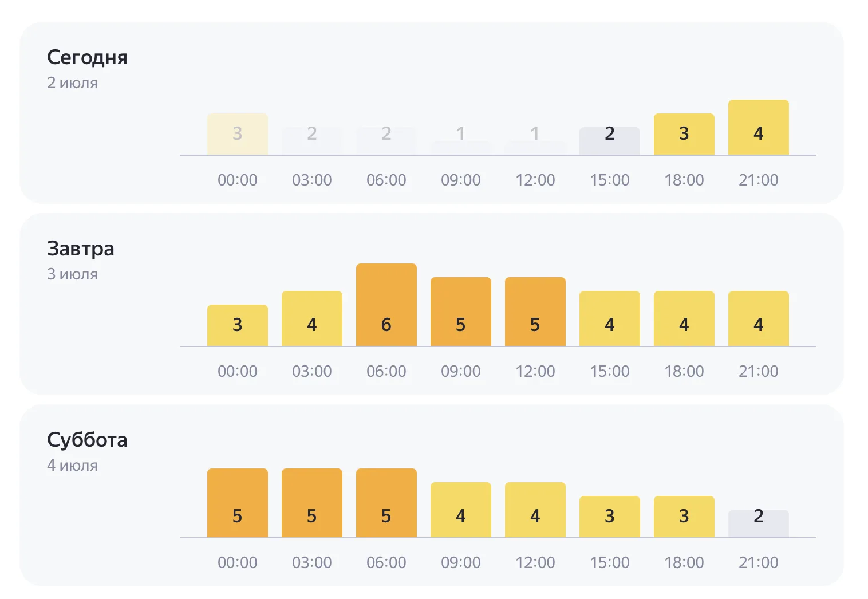
Task: Click Saturday's gray 21:00 bar showing 2
Action: click(758, 523)
